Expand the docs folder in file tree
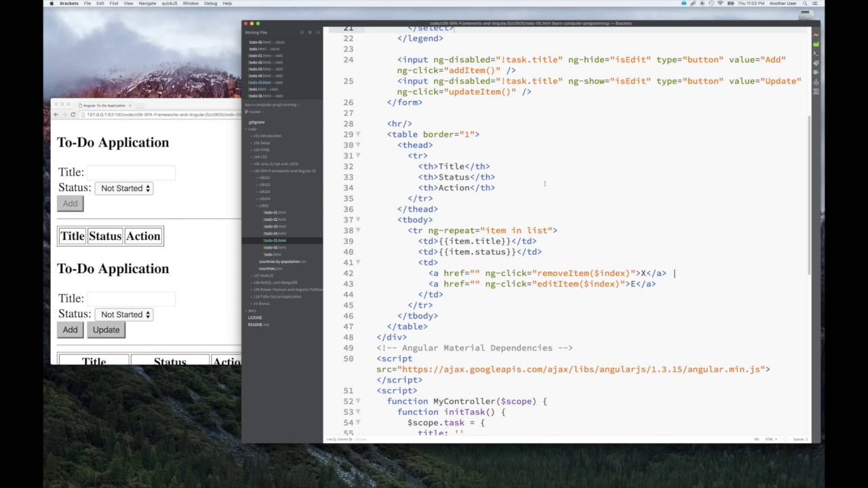The image size is (868, 488). [252, 310]
